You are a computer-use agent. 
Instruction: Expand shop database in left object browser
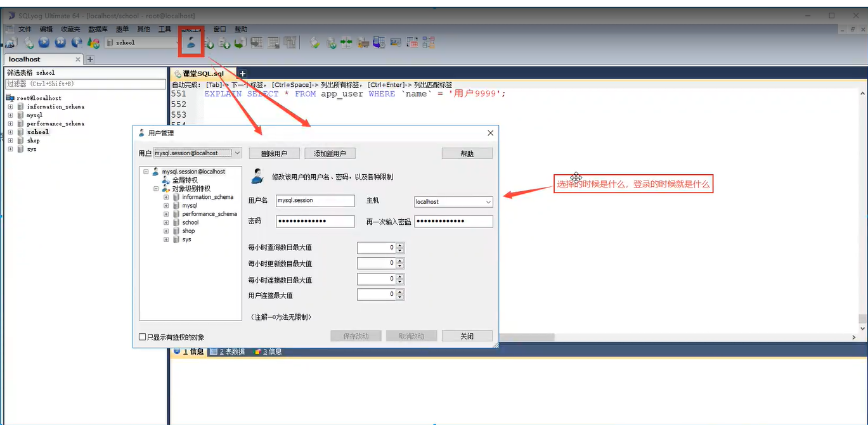point(10,141)
